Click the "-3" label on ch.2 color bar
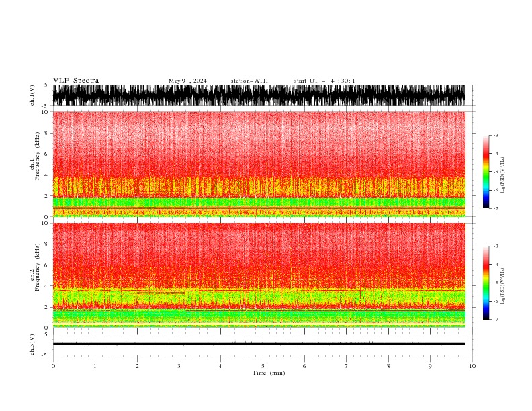 click(x=496, y=246)
